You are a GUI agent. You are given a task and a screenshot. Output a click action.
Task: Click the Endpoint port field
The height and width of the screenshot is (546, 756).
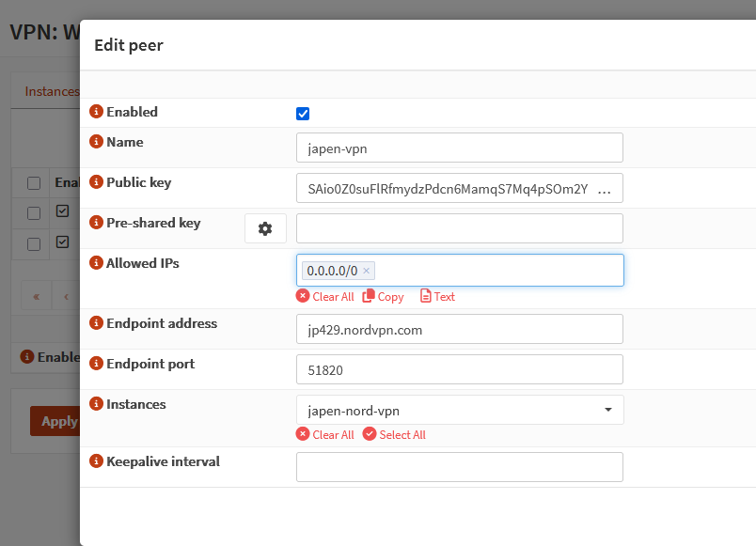click(460, 369)
